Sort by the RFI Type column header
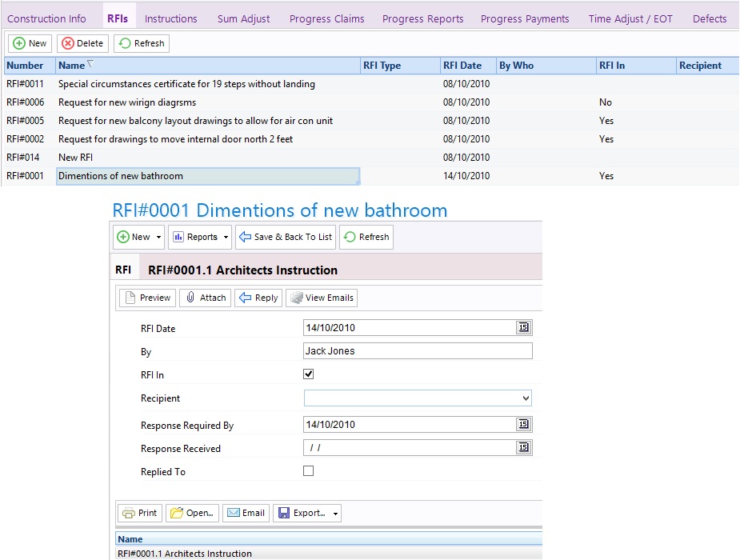Viewport: 740px width, 560px height. tap(400, 66)
